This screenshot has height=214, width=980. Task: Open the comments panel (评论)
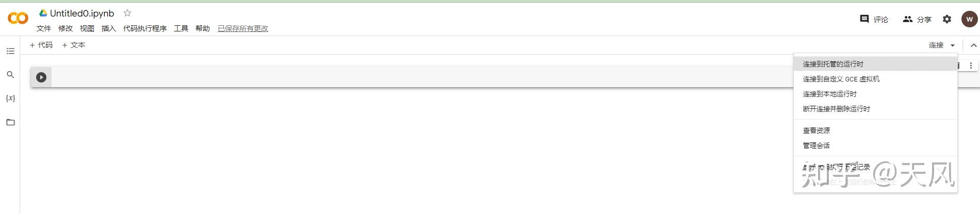click(x=874, y=19)
